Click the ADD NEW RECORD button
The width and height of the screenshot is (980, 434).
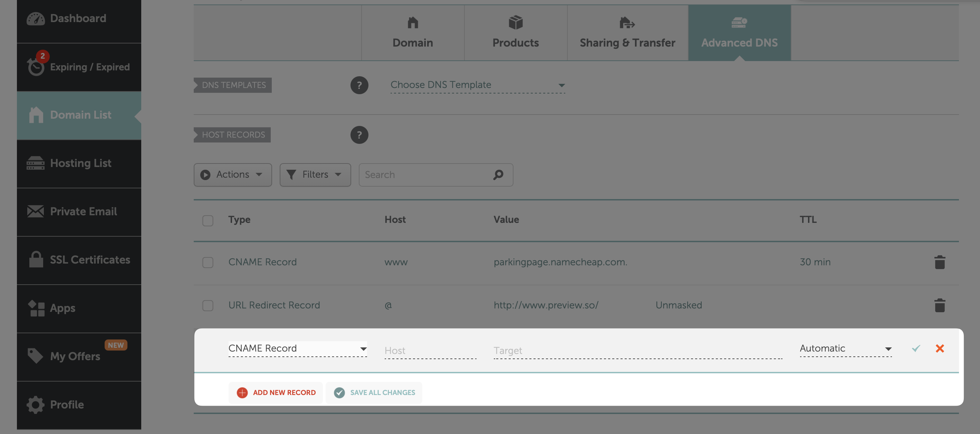click(276, 392)
